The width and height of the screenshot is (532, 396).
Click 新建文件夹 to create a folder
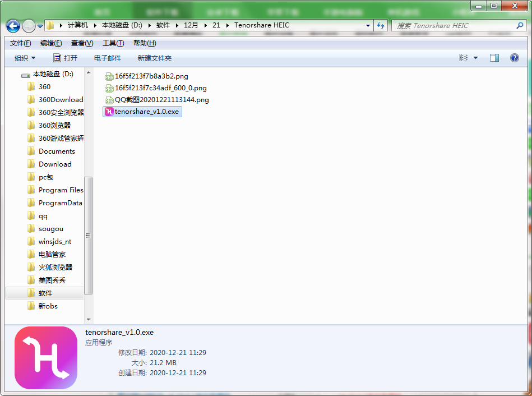pyautogui.click(x=155, y=58)
